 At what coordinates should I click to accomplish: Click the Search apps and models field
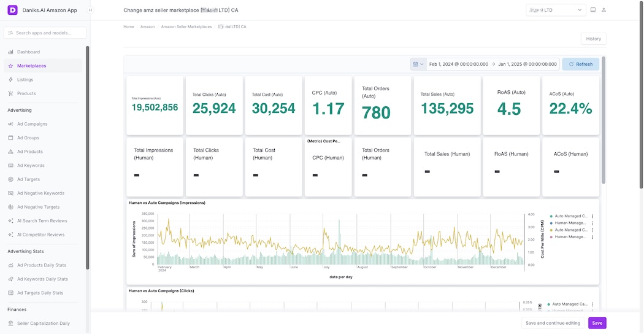[45, 33]
